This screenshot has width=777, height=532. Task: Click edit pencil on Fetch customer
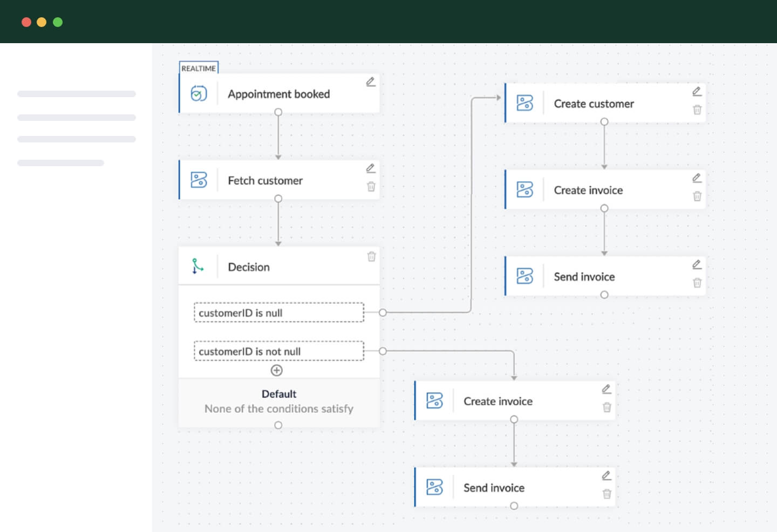371,168
